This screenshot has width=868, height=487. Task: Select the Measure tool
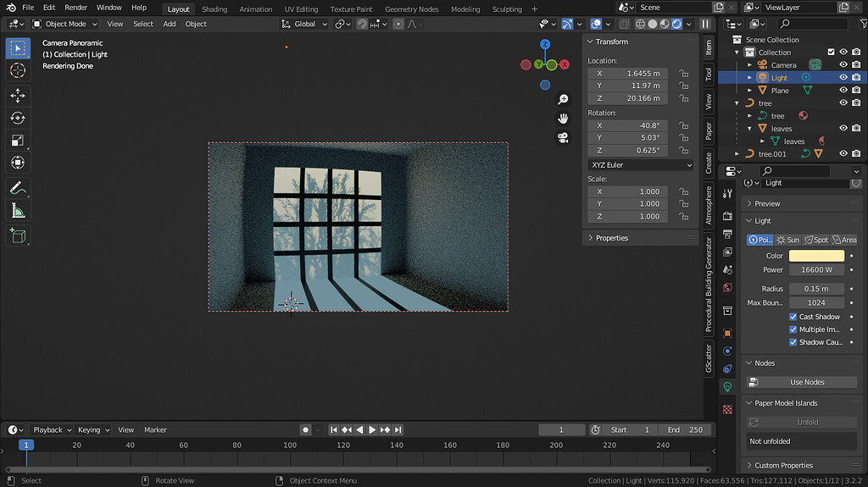coord(18,210)
